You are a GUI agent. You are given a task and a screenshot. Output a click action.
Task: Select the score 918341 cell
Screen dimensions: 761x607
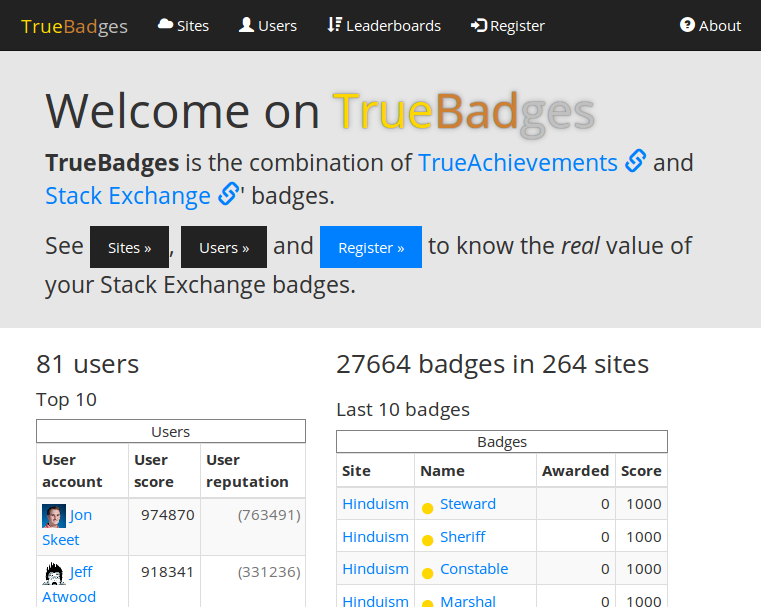tap(165, 581)
